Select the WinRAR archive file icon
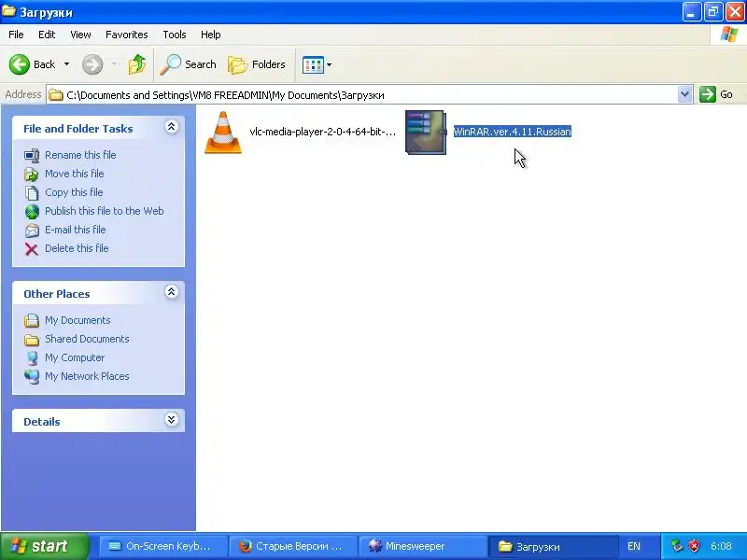Screen dimensions: 747x560 point(426,133)
